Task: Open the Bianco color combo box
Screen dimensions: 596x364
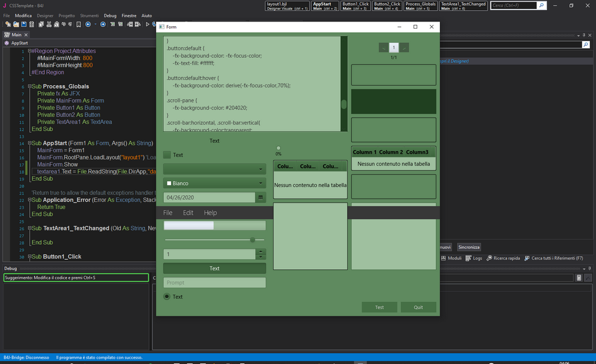Action: (x=215, y=183)
